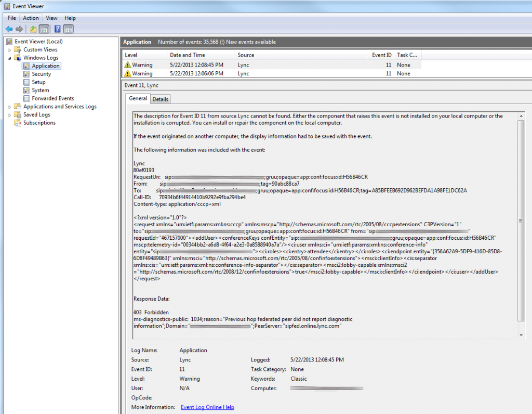Click the Back arrow in the toolbar
Image resolution: width=532 pixels, height=414 pixels.
coord(9,29)
